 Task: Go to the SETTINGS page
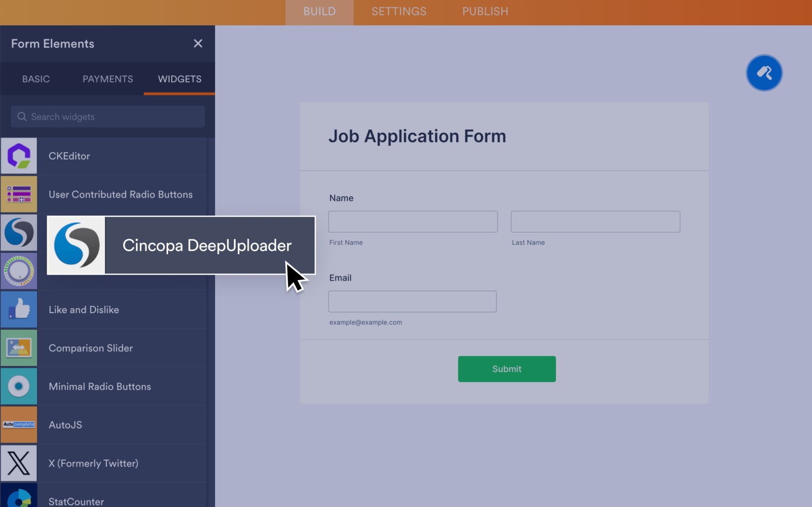(x=399, y=12)
